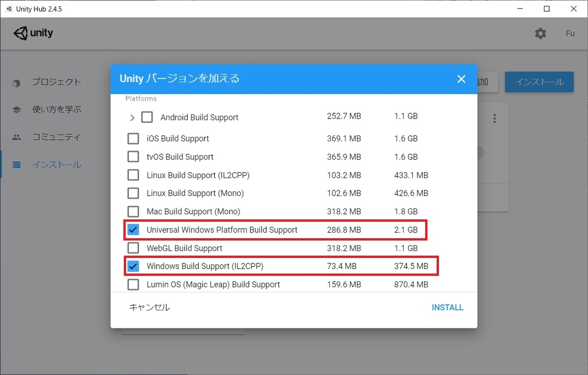Select Linux Build Support (Mono) checkbox
Screen dimensions: 588x375
(133, 193)
